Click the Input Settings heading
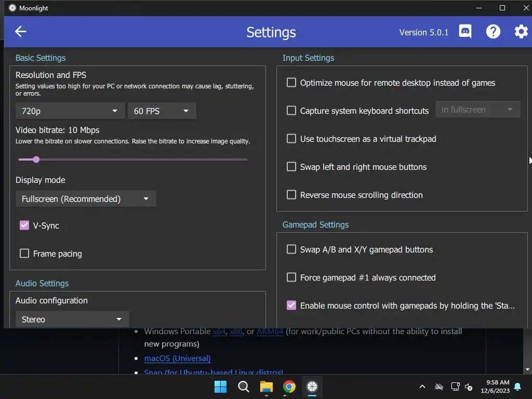 pyautogui.click(x=308, y=58)
